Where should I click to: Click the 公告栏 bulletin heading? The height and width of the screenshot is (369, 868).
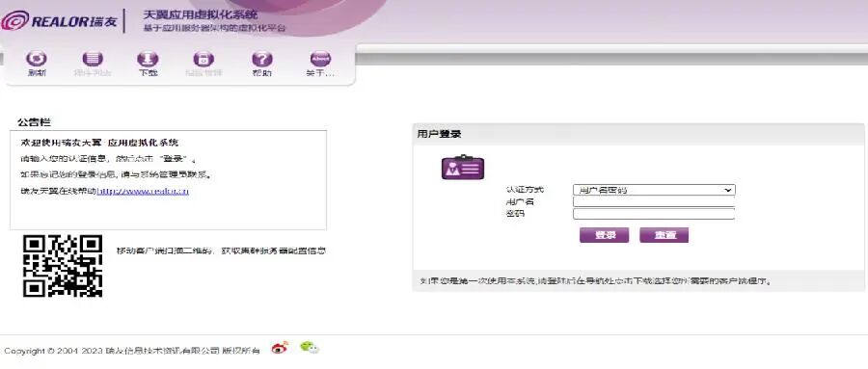[35, 122]
